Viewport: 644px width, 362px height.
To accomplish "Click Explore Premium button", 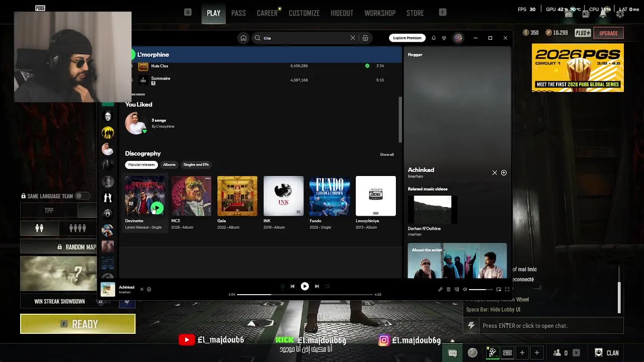I will (x=407, y=38).
